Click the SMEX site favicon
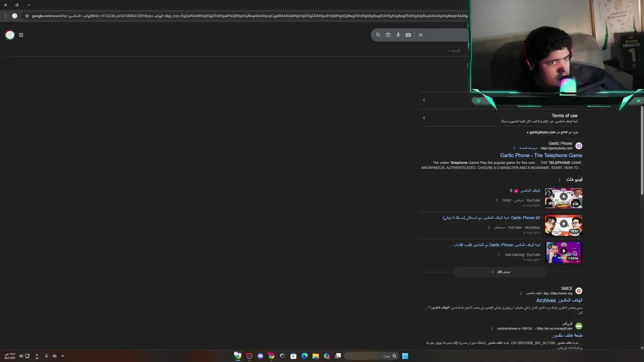 [579, 291]
